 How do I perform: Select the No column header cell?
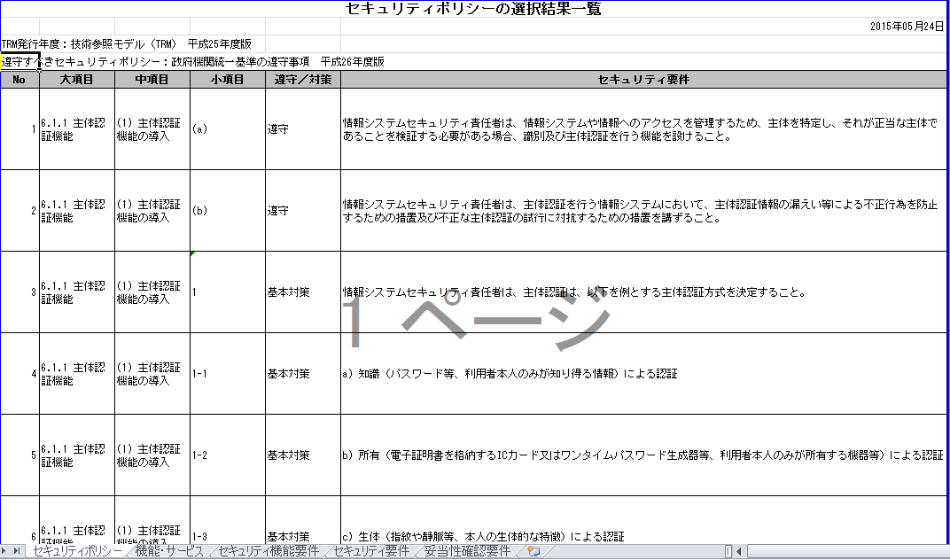[x=19, y=80]
